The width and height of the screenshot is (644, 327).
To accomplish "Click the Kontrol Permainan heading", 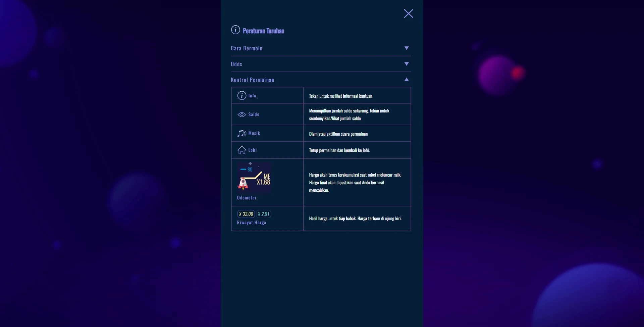I will pyautogui.click(x=252, y=80).
